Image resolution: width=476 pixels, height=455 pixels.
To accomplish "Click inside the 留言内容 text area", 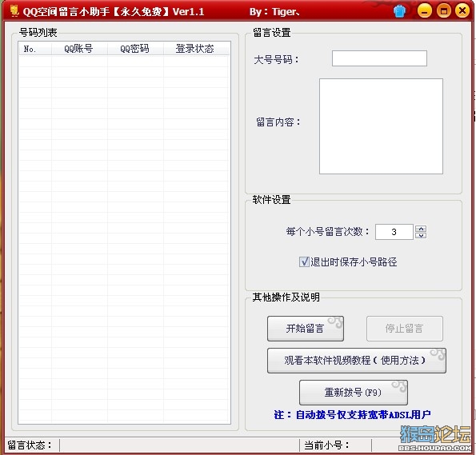I will 381,126.
